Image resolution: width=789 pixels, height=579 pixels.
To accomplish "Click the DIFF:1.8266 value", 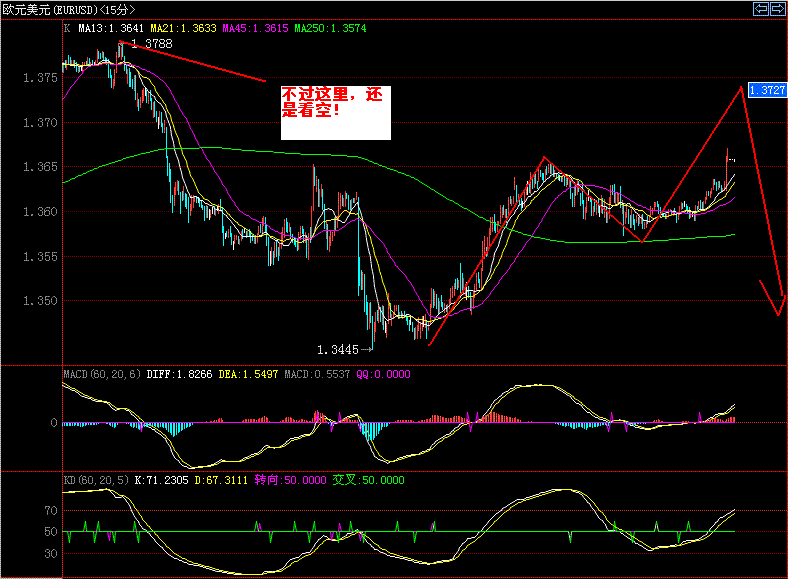I will [x=179, y=374].
